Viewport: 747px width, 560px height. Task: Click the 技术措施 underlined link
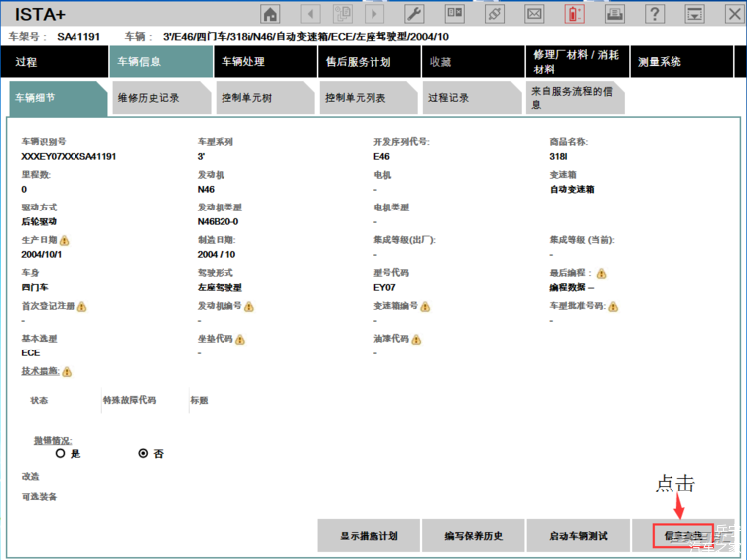pos(40,371)
